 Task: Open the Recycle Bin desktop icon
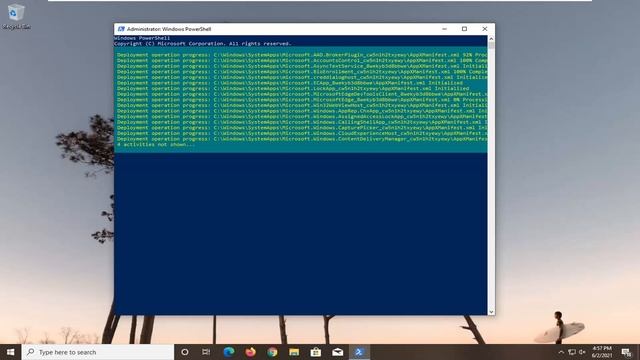tap(16, 17)
